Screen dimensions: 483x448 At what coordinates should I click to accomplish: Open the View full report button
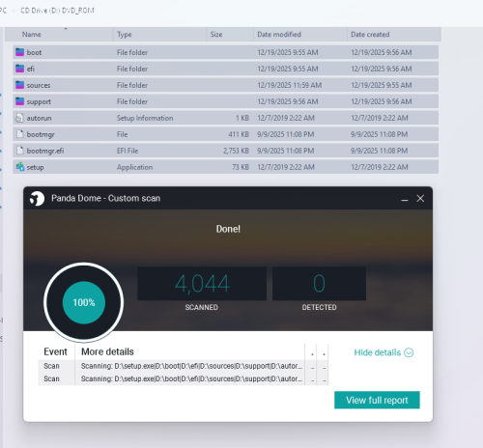point(377,400)
